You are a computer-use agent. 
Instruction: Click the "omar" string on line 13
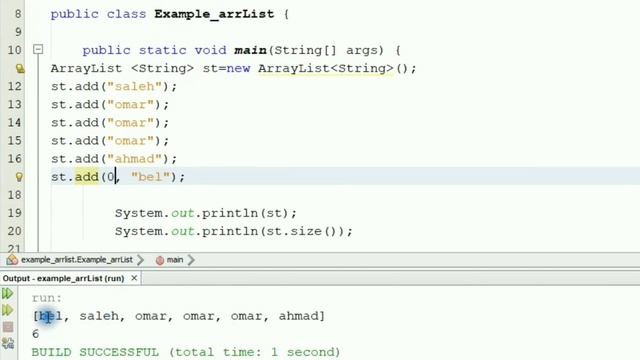coord(131,104)
